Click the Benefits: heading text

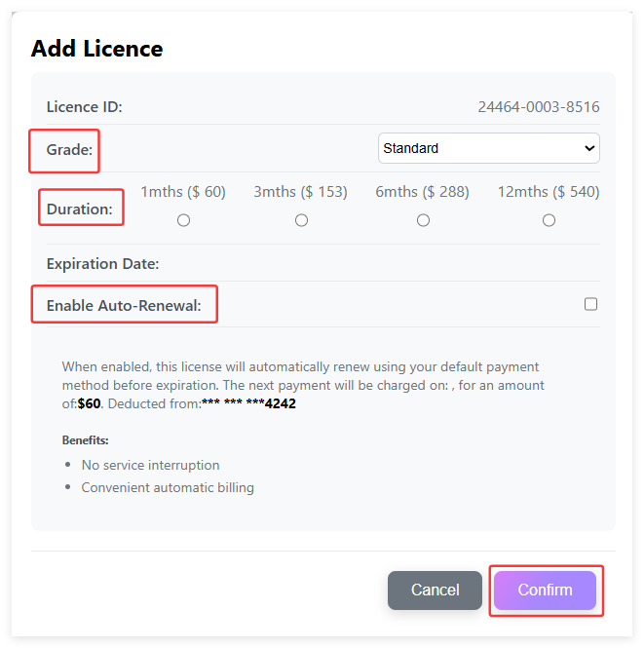[x=85, y=440]
